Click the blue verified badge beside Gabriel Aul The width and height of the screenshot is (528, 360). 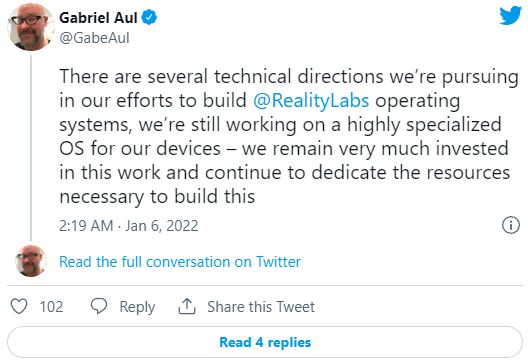click(149, 17)
